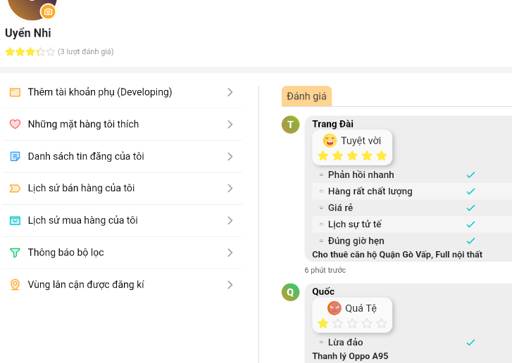Click the Danh sách tin đăng note icon
The height and width of the screenshot is (363, 512).
point(15,156)
